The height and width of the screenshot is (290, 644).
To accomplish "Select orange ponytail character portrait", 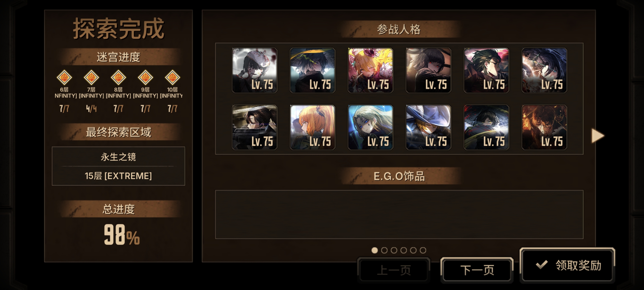I will [312, 127].
